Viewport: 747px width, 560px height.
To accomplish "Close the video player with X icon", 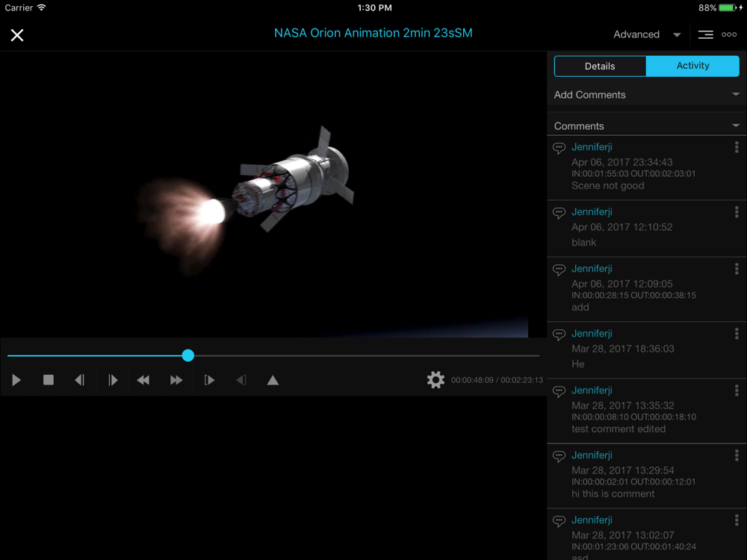I will 17,35.
